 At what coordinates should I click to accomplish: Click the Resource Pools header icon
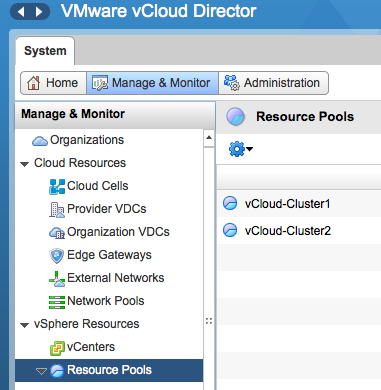point(235,117)
